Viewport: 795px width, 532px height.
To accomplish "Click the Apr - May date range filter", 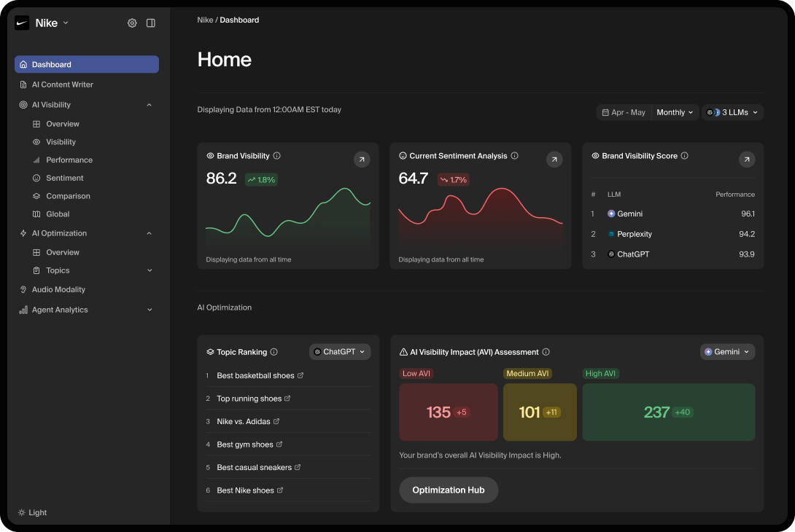I will (624, 112).
